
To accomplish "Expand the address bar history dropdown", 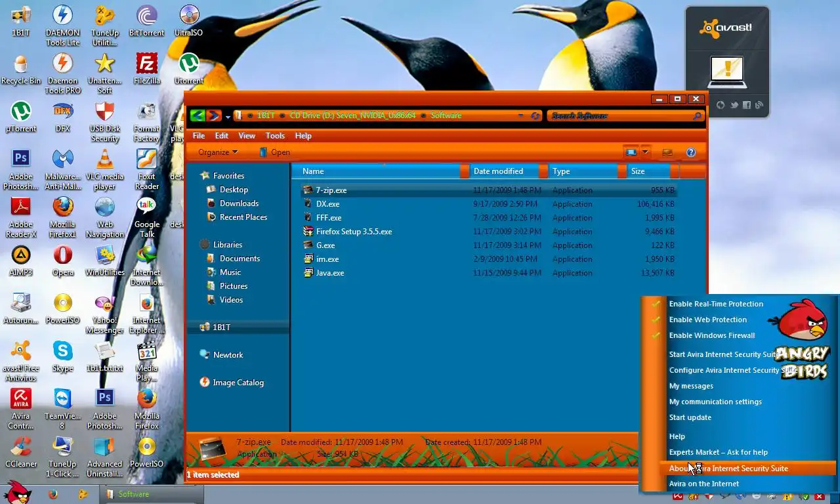I will 521,115.
